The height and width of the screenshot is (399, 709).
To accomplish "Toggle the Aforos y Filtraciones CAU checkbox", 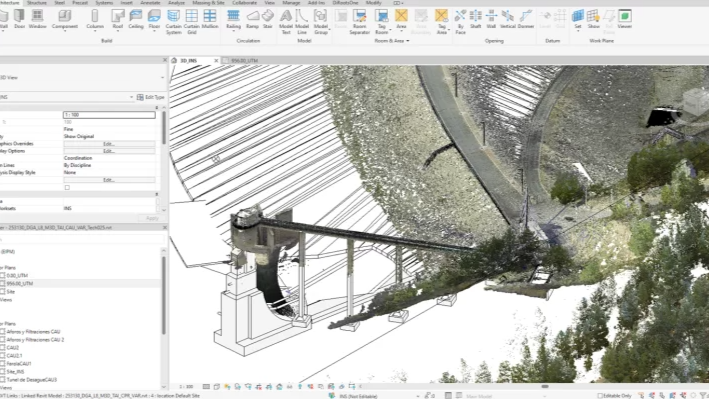I will click(x=3, y=332).
